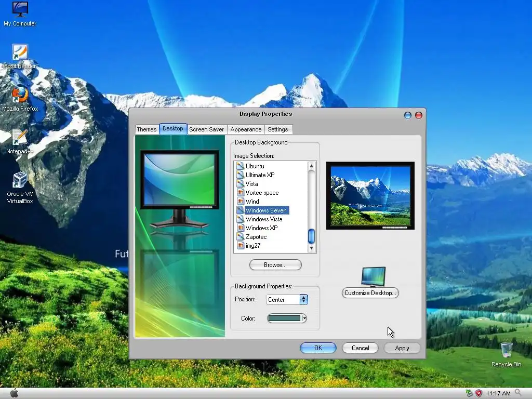The image size is (532, 399).
Task: Click the Zapotec wallpaper file icon
Action: tap(240, 236)
